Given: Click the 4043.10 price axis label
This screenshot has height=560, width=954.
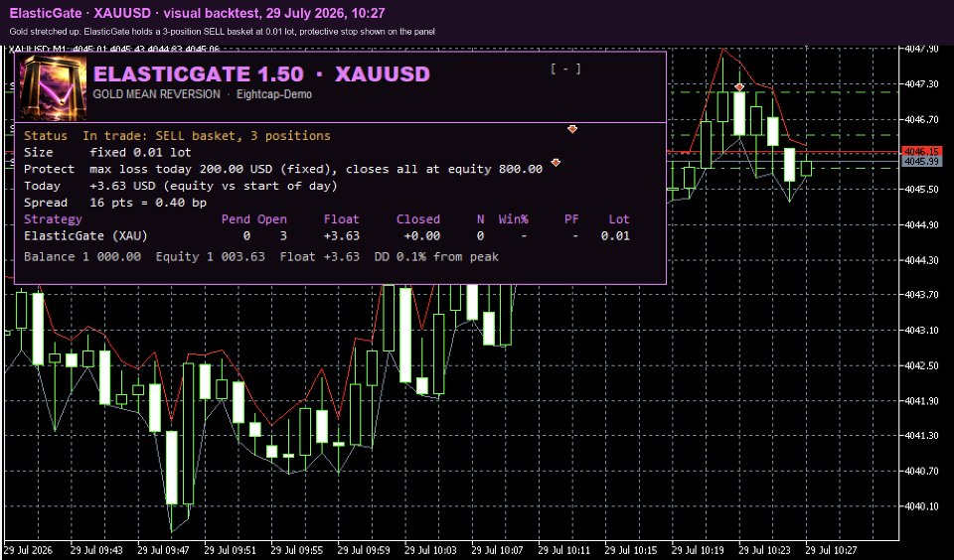Looking at the screenshot, I should pos(921,331).
